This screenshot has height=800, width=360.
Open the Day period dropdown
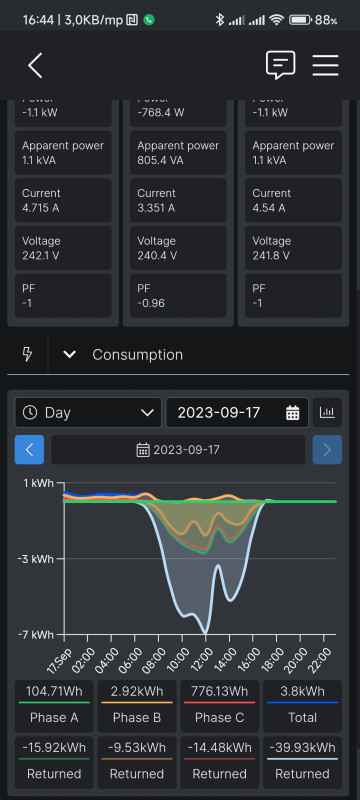click(x=88, y=412)
